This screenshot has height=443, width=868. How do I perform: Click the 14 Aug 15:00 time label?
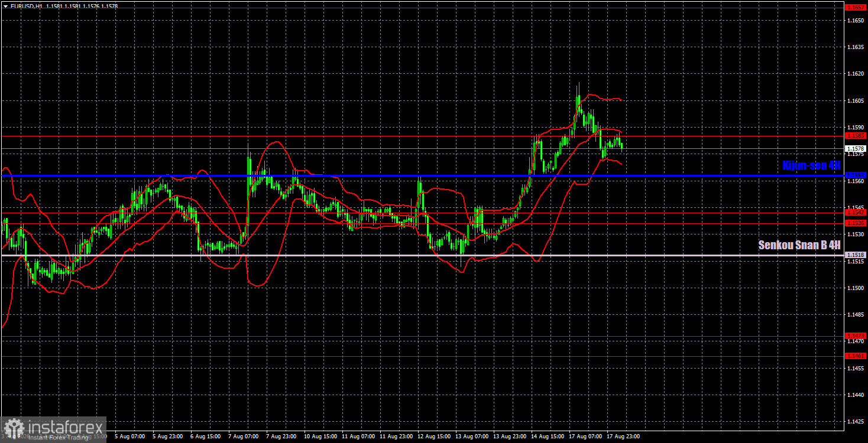coord(548,437)
